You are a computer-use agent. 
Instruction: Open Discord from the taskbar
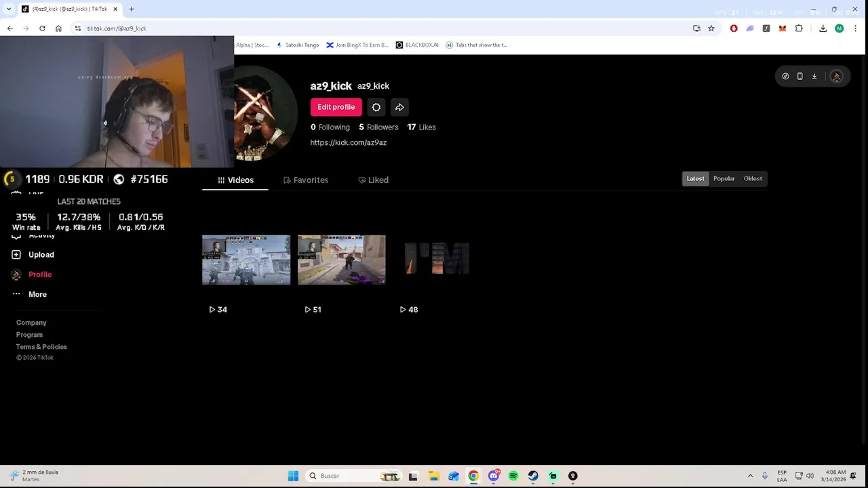coord(494,476)
